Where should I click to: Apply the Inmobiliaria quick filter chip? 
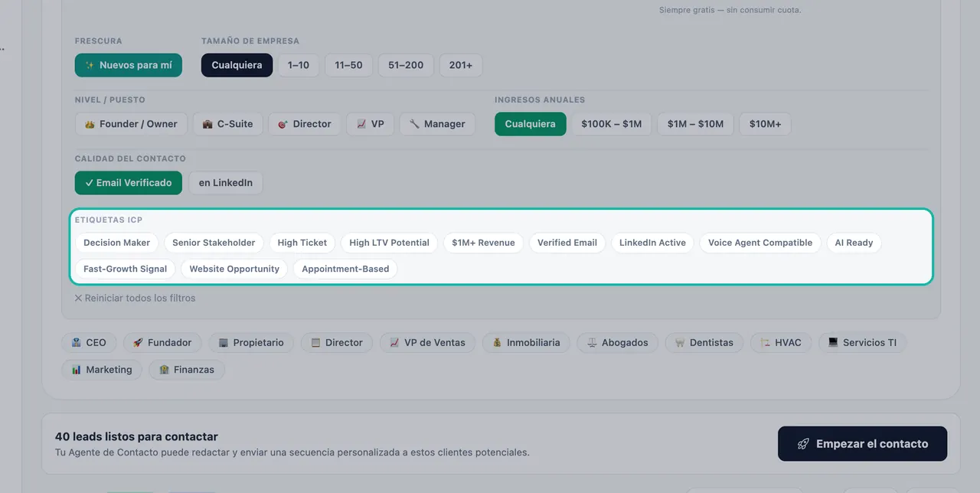[x=526, y=342]
